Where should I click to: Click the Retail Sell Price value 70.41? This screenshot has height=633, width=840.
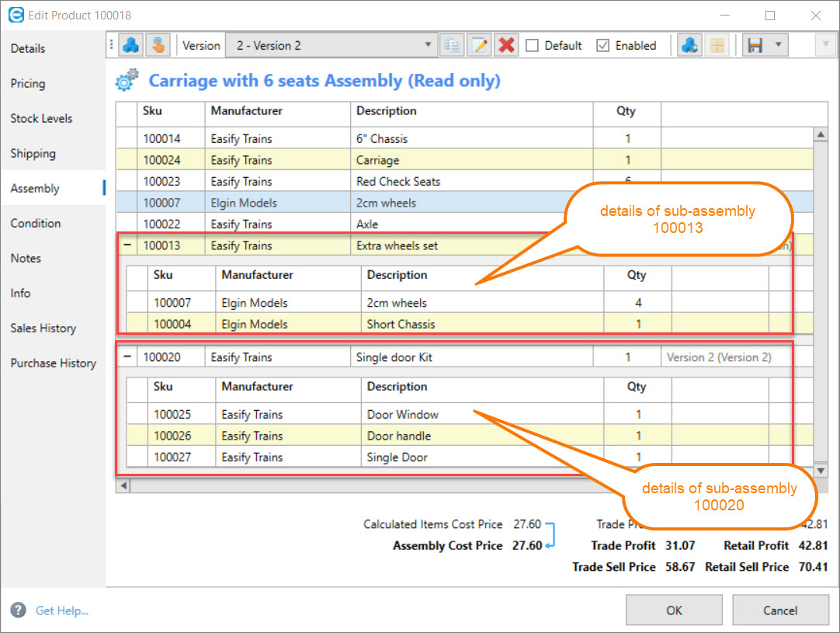tap(813, 566)
